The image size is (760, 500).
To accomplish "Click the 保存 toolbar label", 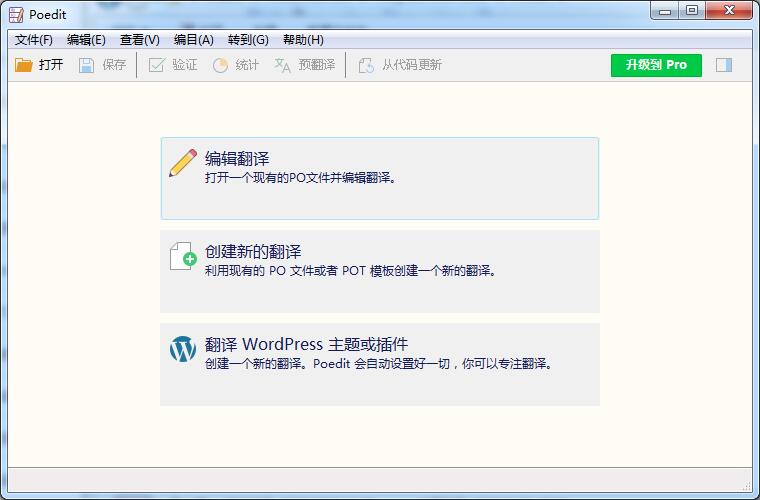I will (114, 64).
